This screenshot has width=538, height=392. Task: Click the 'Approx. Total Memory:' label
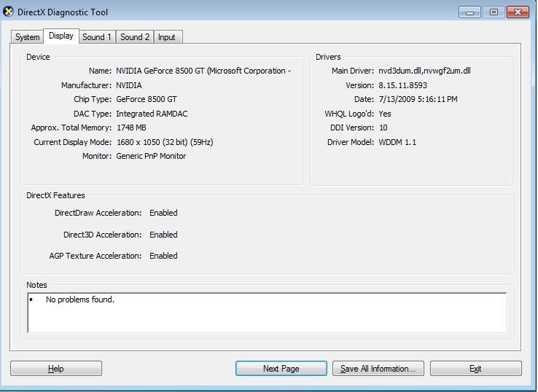click(71, 128)
